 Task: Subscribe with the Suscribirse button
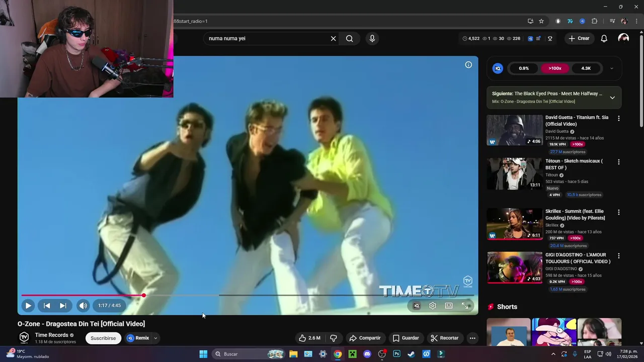tap(103, 338)
